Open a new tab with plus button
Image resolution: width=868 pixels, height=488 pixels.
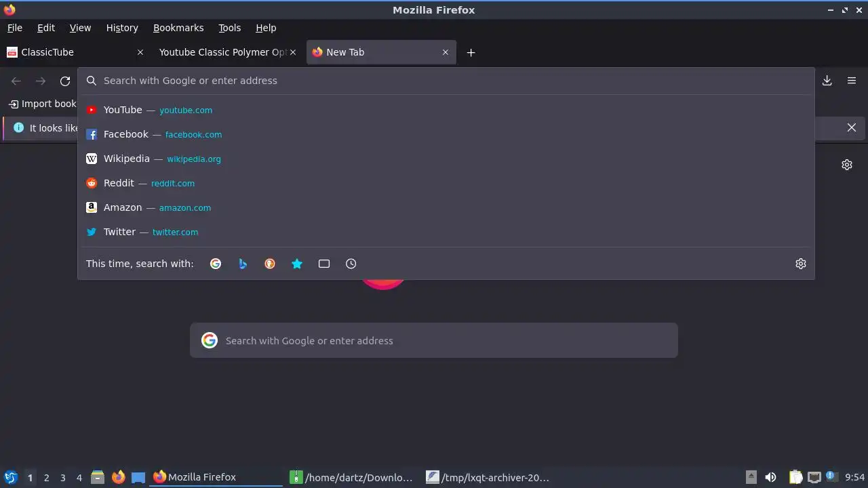471,52
